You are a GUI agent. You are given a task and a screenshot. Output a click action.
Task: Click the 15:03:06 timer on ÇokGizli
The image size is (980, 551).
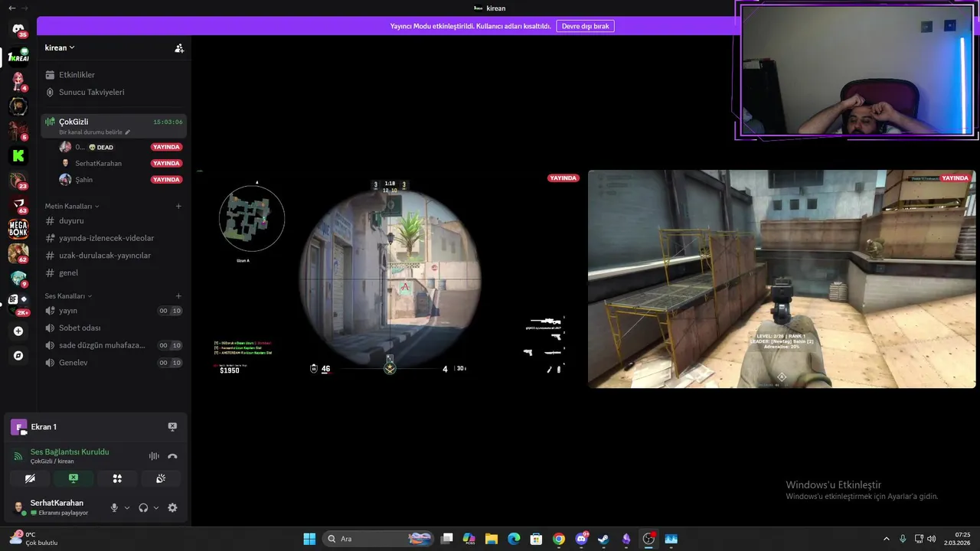pos(168,122)
